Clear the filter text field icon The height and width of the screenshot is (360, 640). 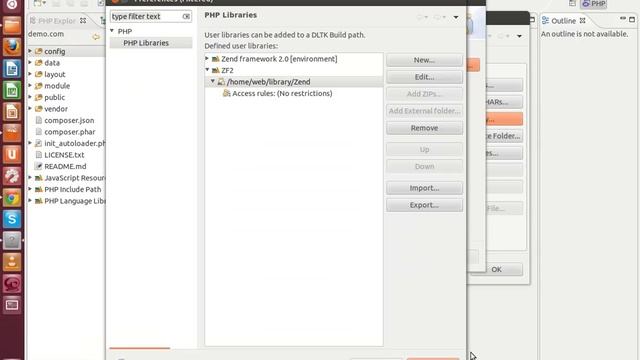[186, 16]
